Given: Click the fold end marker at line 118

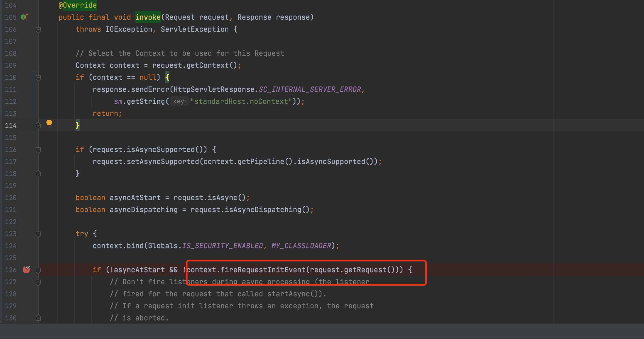Looking at the screenshot, I should click(x=38, y=174).
